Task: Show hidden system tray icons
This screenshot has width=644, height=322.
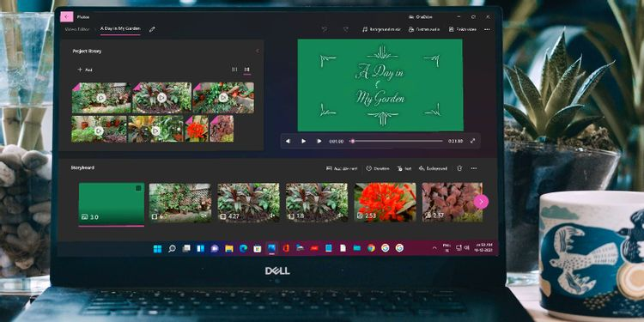Action: tap(434, 248)
